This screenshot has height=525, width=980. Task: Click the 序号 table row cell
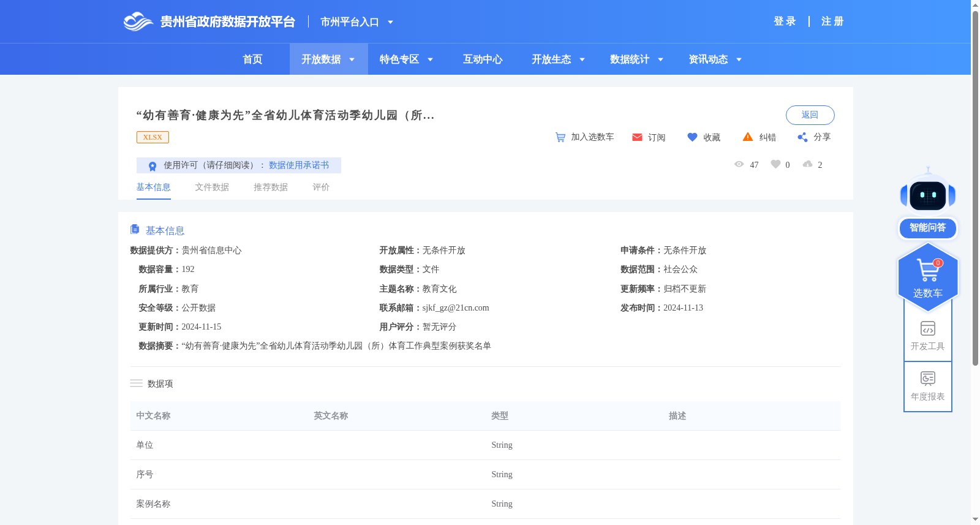coord(145,475)
